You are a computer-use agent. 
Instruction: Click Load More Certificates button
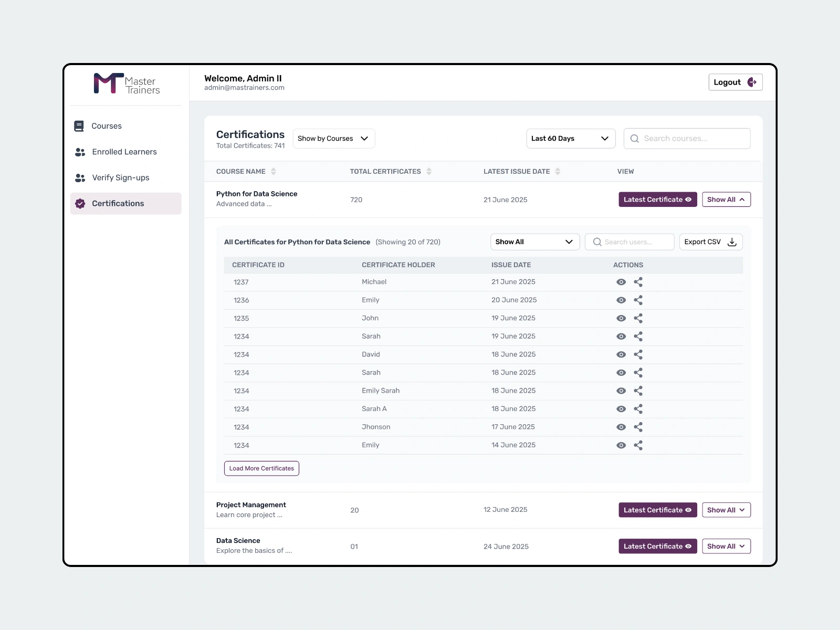click(261, 468)
